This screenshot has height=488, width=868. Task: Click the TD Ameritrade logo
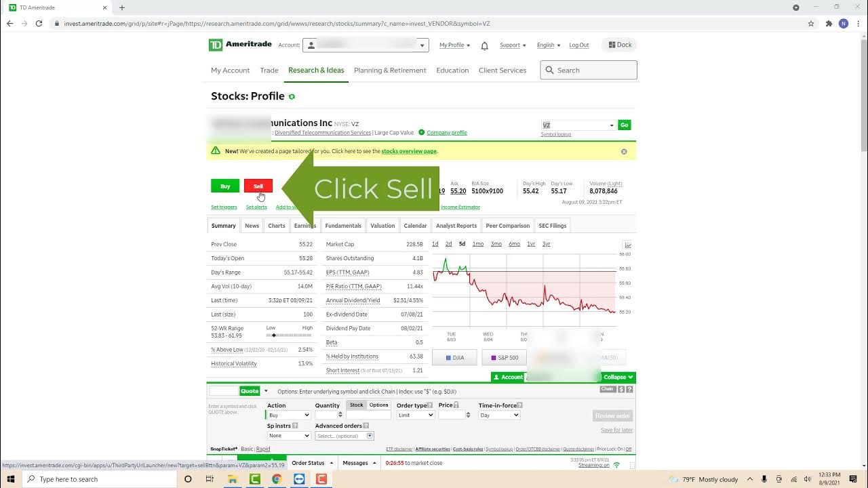click(x=240, y=45)
